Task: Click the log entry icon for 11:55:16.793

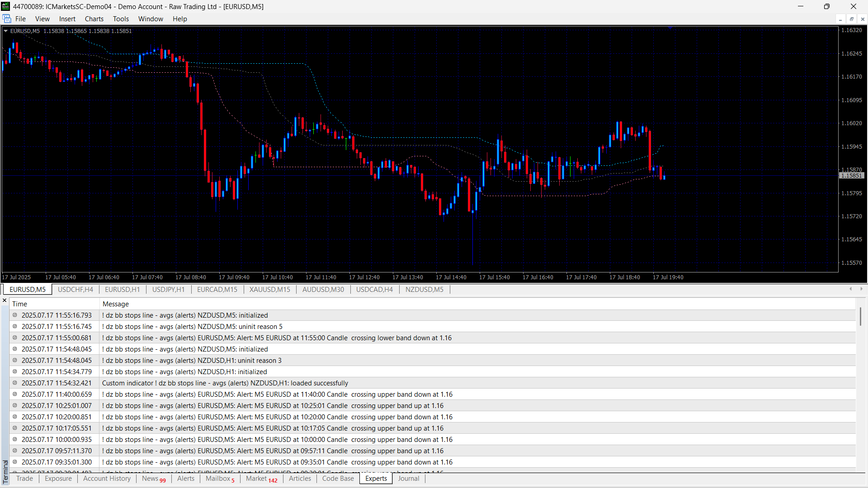Action: [x=15, y=315]
